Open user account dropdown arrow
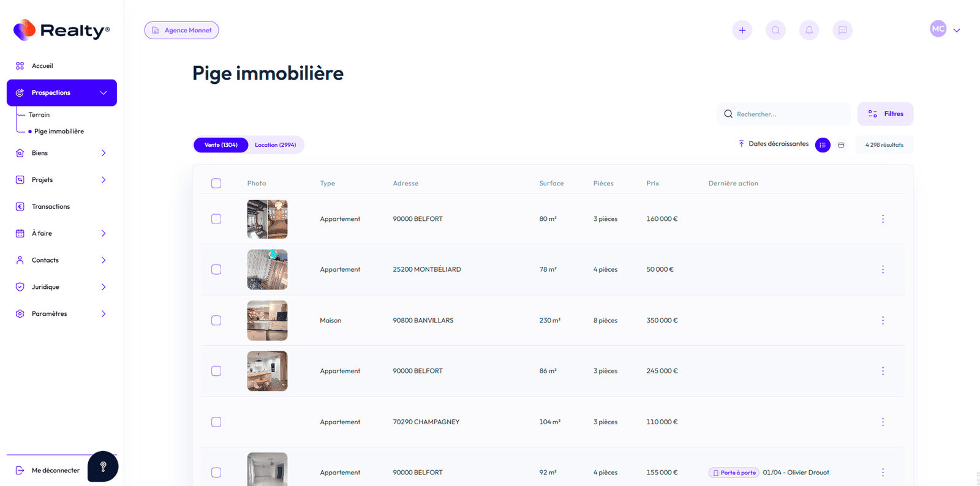Image resolution: width=980 pixels, height=486 pixels. 956,30
